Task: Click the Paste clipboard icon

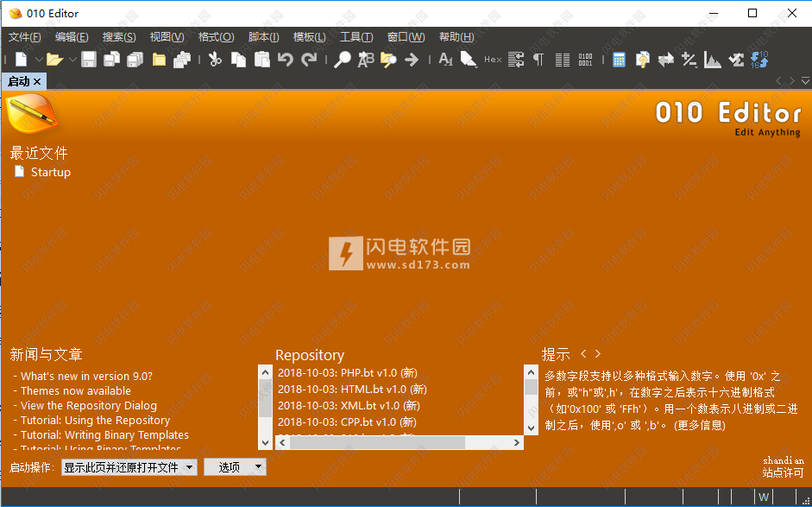Action: 262,60
